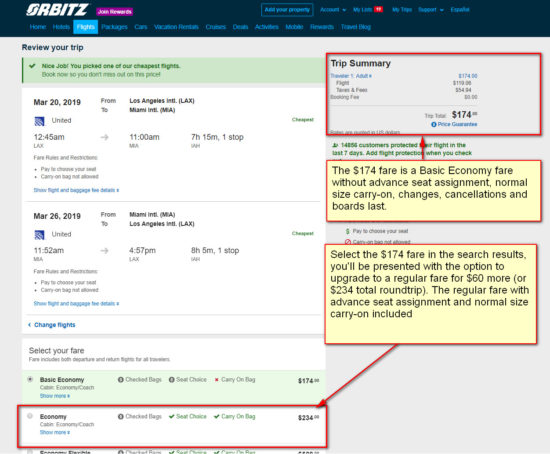Open the Cars tab

(141, 27)
